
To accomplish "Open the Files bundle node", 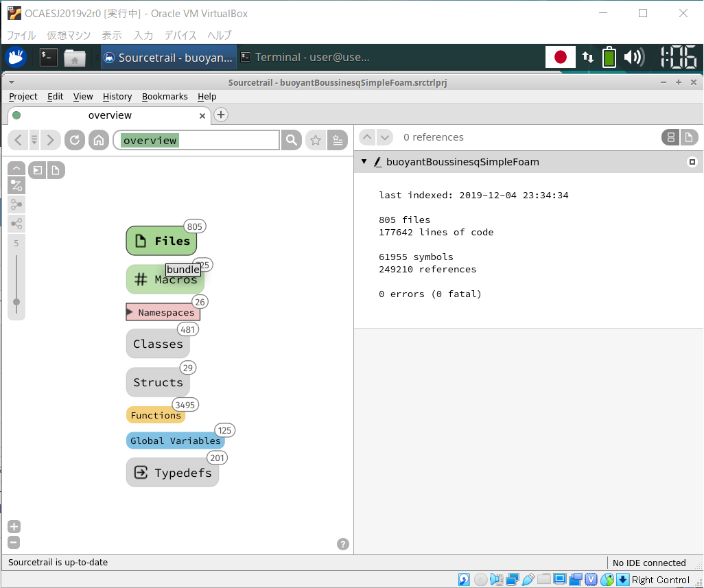I will point(161,241).
